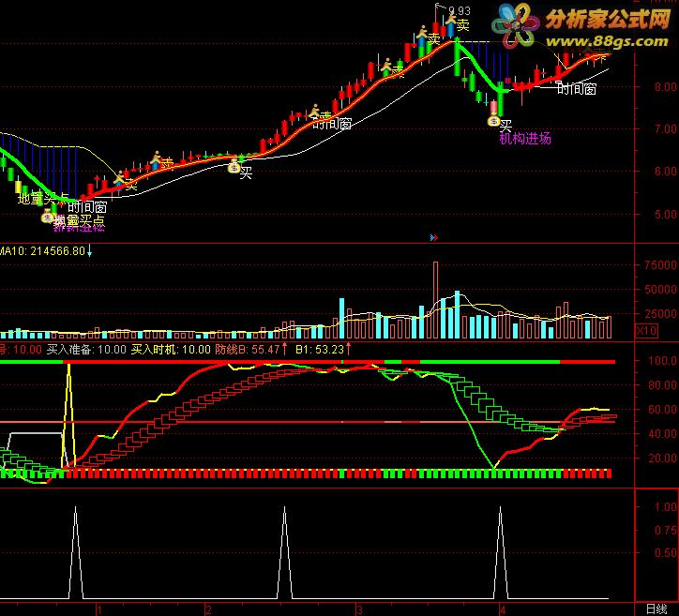Click the cyan down arrow after MA10 value
This screenshot has height=616, width=679.
point(89,250)
